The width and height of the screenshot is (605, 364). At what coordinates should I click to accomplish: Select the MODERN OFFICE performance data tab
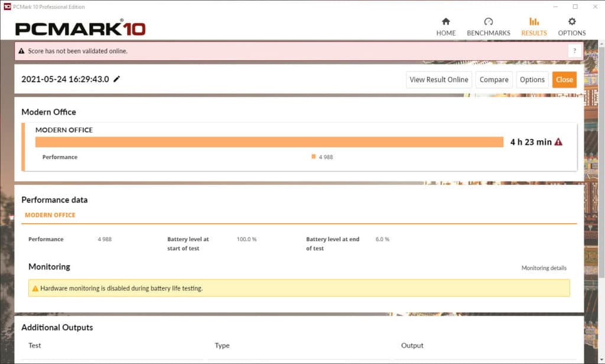pos(50,215)
